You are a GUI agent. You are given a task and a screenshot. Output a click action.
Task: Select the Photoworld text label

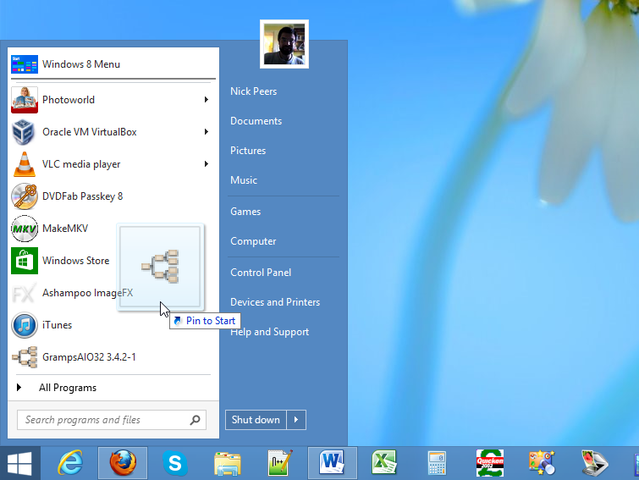(68, 100)
